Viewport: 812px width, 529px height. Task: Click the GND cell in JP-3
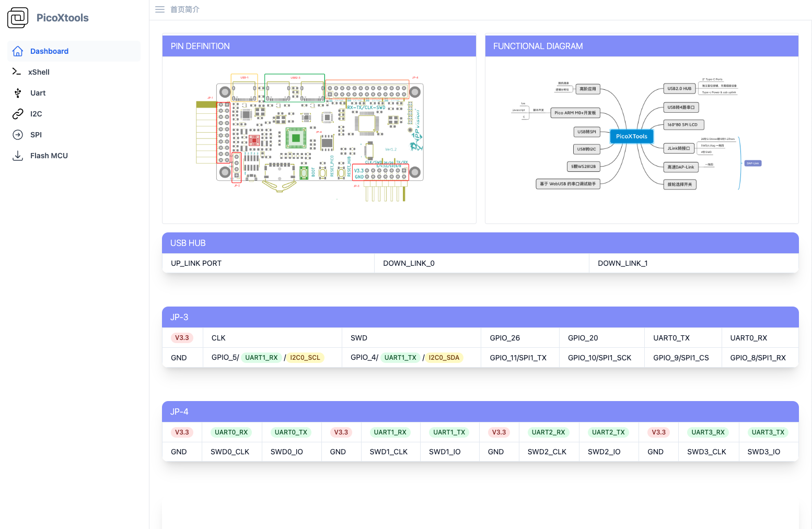[x=182, y=358]
